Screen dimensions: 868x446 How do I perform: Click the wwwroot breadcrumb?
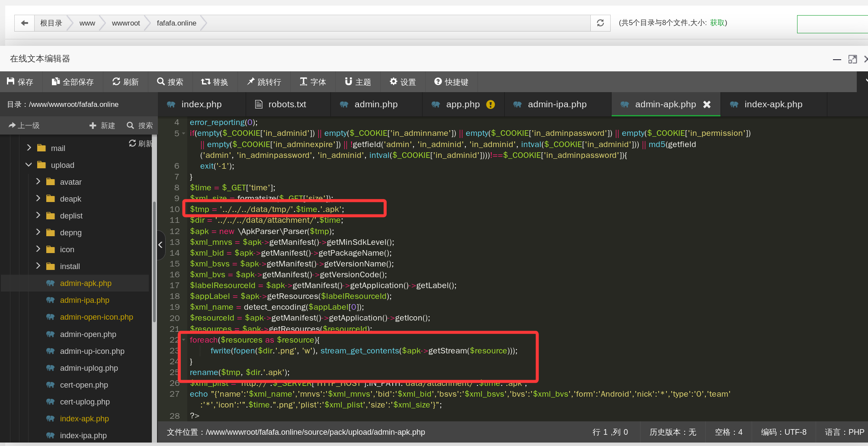point(126,23)
